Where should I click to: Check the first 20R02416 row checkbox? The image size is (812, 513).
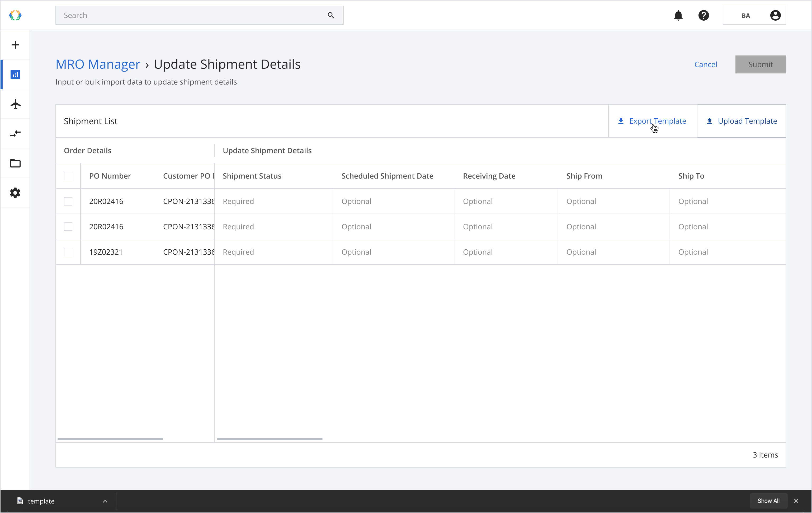tap(68, 201)
